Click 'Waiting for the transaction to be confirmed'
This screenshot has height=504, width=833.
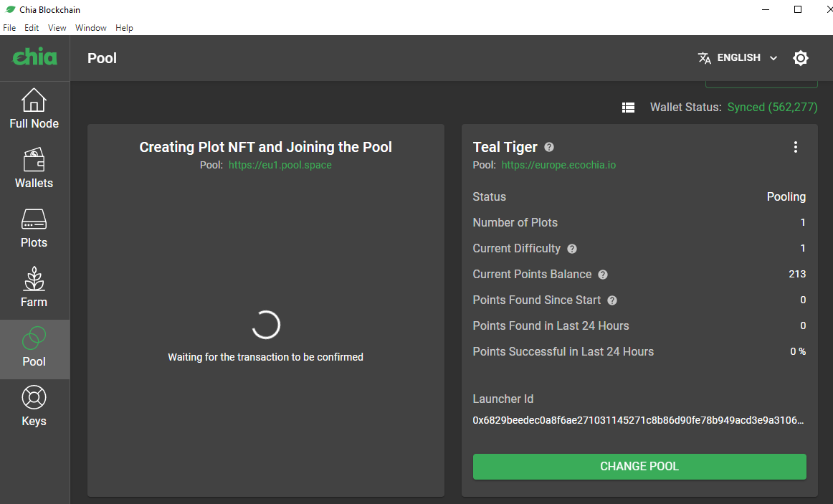[266, 357]
